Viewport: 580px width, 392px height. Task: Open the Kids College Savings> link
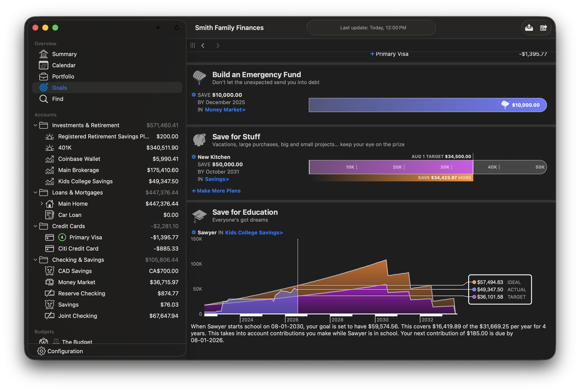(x=254, y=232)
